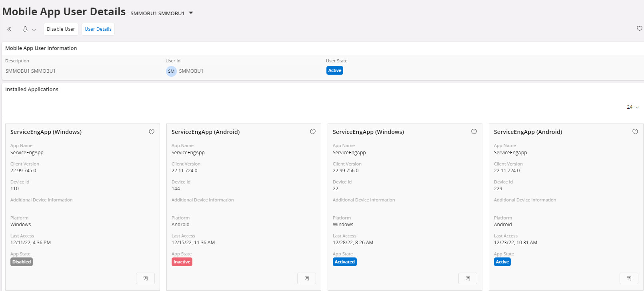Click the SM user avatar icon

[x=171, y=71]
